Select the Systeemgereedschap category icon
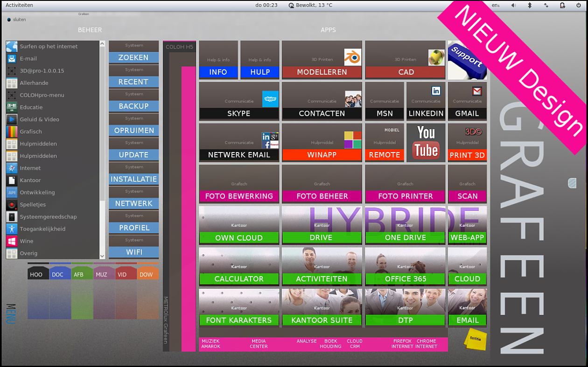This screenshot has width=588, height=367. [12, 216]
